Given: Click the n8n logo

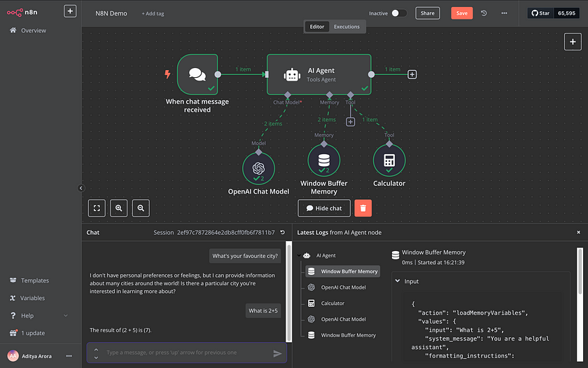Looking at the screenshot, I should tap(22, 13).
